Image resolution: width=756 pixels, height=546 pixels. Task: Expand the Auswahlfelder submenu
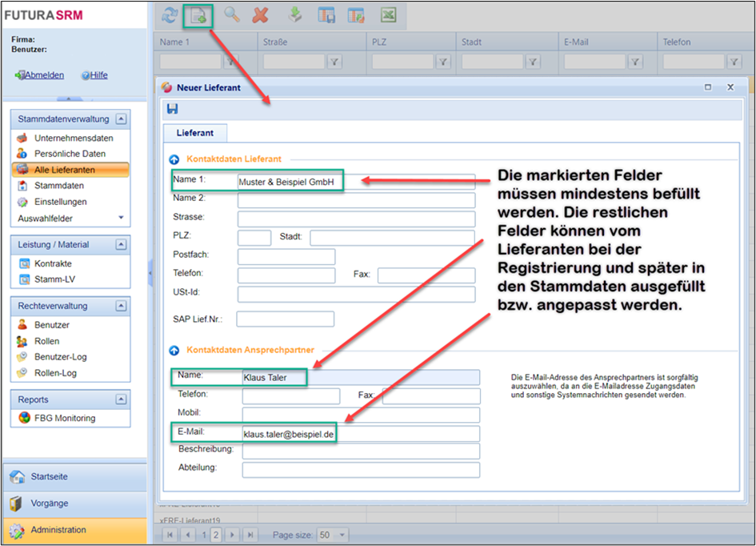(x=121, y=218)
